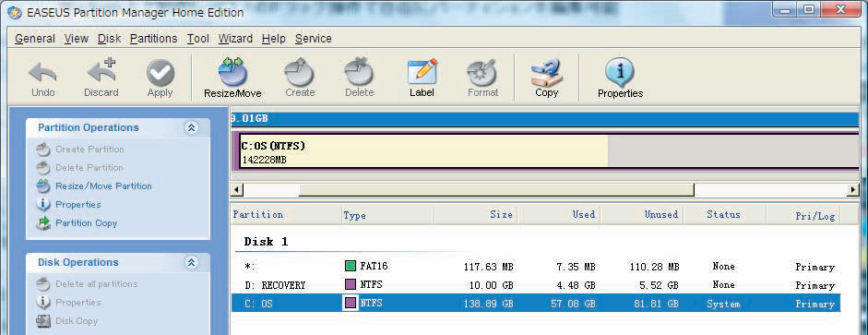This screenshot has width=868, height=335.
Task: Open the View menu
Action: (77, 39)
